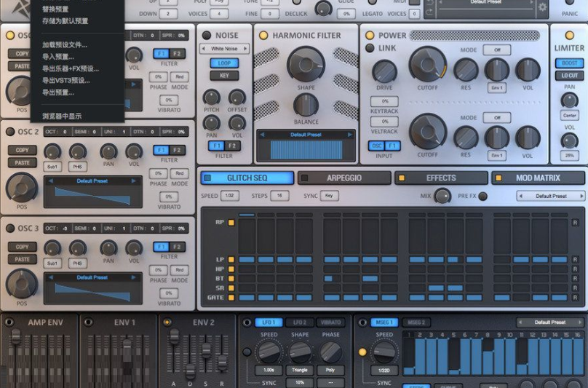
Task: Click the undo arrow beside preset display
Action: tap(429, 3)
